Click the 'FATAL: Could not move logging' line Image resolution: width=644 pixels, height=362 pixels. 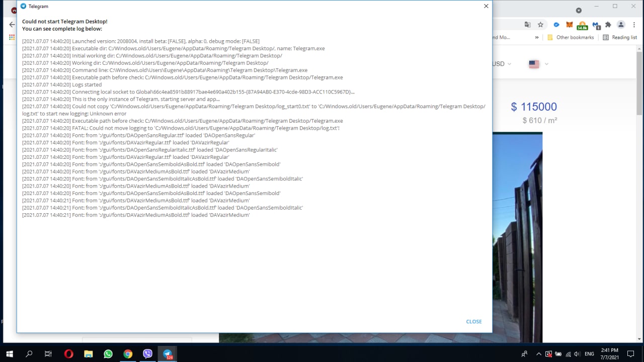point(181,128)
